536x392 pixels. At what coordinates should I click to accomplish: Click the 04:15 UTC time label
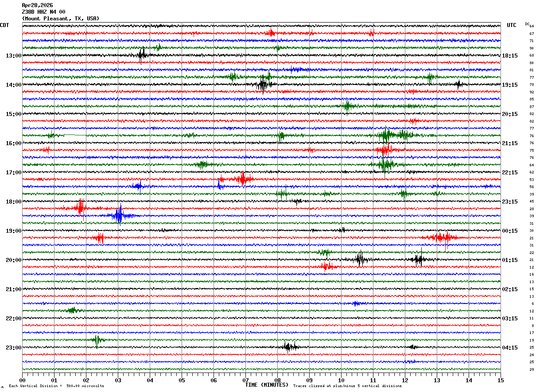click(509, 348)
